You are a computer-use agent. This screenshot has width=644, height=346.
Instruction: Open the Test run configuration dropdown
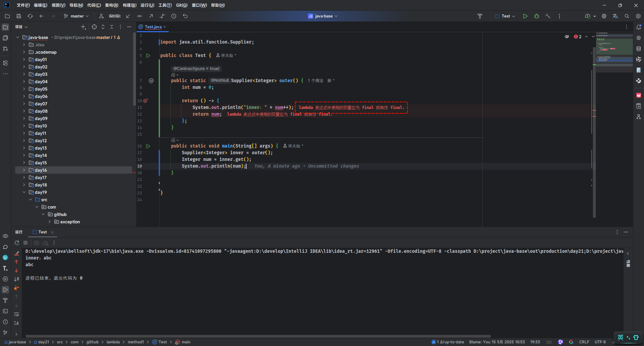coord(505,16)
